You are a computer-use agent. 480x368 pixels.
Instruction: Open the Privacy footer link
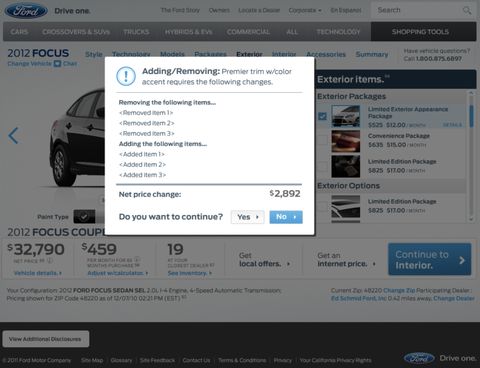coord(283,360)
